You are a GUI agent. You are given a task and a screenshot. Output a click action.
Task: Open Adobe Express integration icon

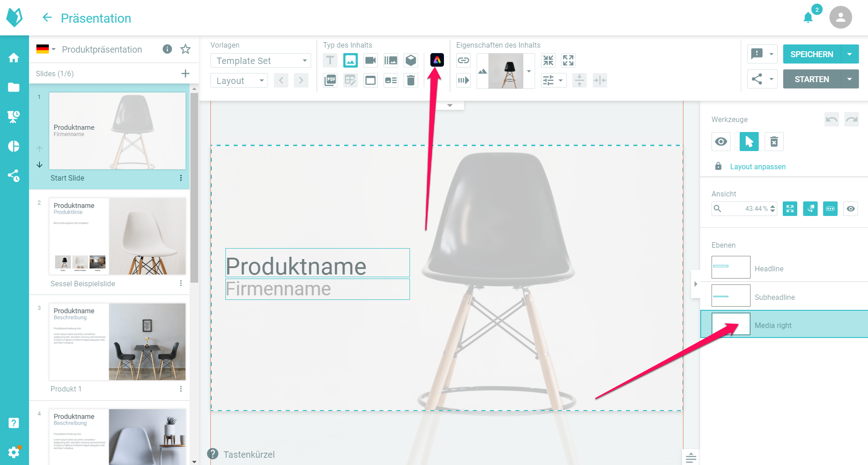pyautogui.click(x=437, y=60)
